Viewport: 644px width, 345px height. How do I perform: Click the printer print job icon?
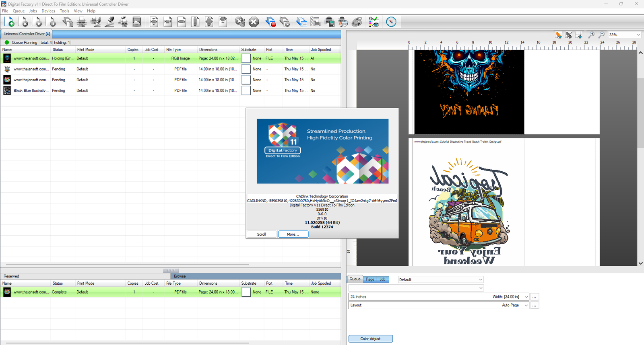click(82, 22)
